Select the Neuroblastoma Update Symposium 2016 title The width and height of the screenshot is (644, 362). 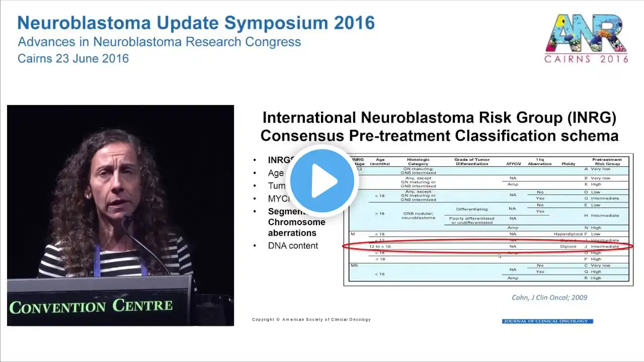pyautogui.click(x=196, y=23)
